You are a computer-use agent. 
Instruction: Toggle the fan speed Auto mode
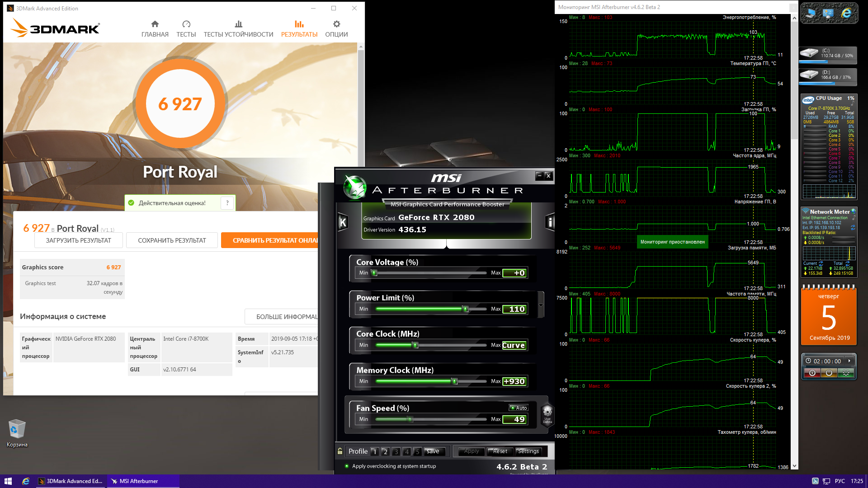pyautogui.click(x=518, y=408)
